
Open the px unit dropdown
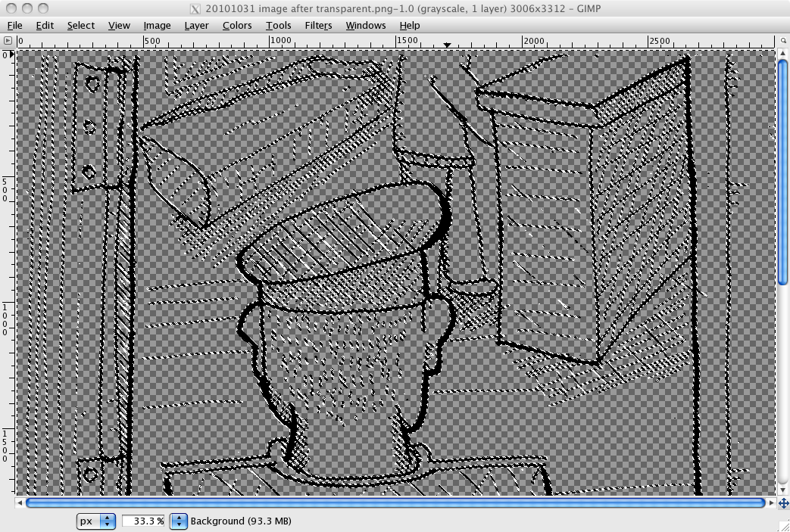point(96,521)
